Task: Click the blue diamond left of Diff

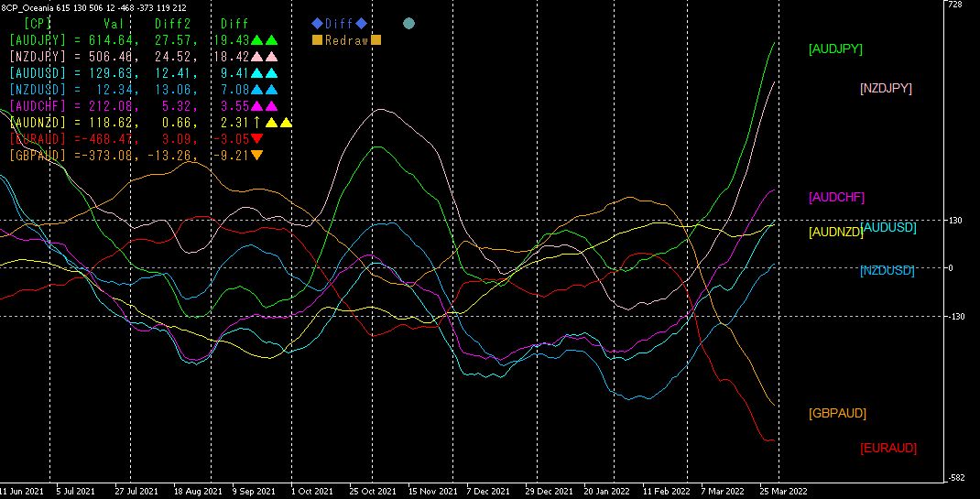Action: click(317, 24)
